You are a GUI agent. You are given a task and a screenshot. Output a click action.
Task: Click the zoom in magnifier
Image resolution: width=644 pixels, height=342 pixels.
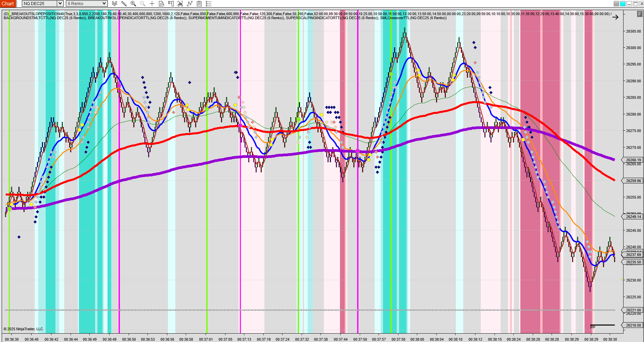pyautogui.click(x=133, y=4)
